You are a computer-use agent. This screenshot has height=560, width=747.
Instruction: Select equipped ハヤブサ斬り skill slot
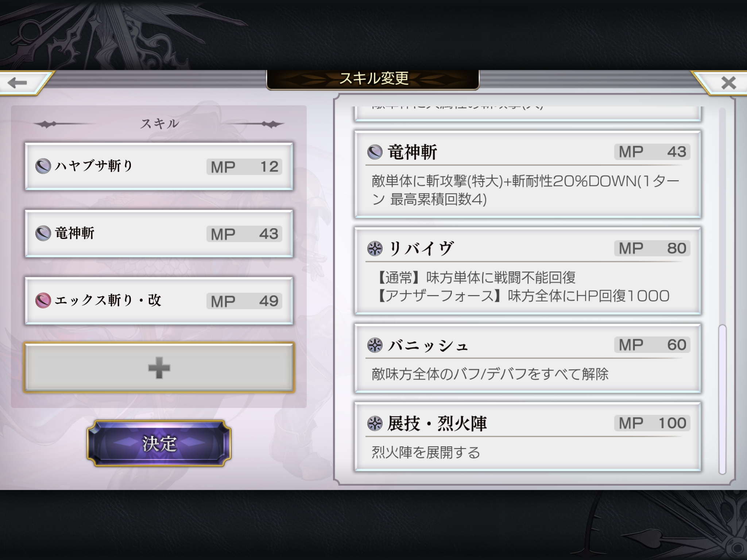[x=159, y=166]
